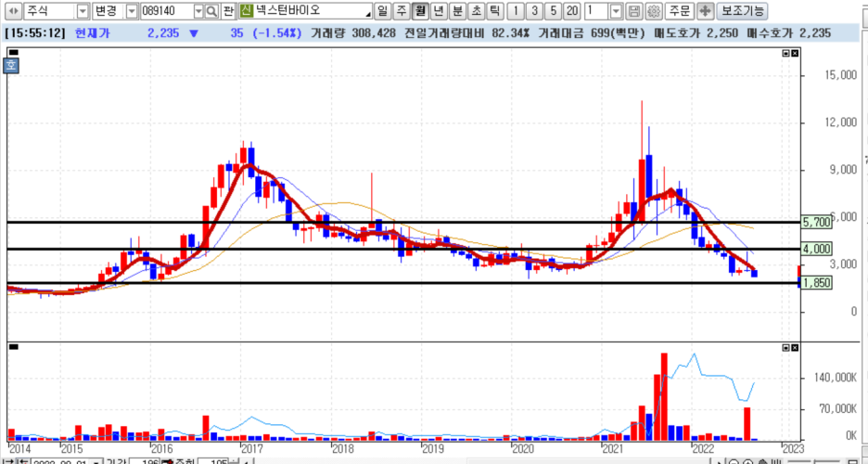Image resolution: width=868 pixels, height=464 pixels.
Task: Select the 3 interval button
Action: [534, 10]
